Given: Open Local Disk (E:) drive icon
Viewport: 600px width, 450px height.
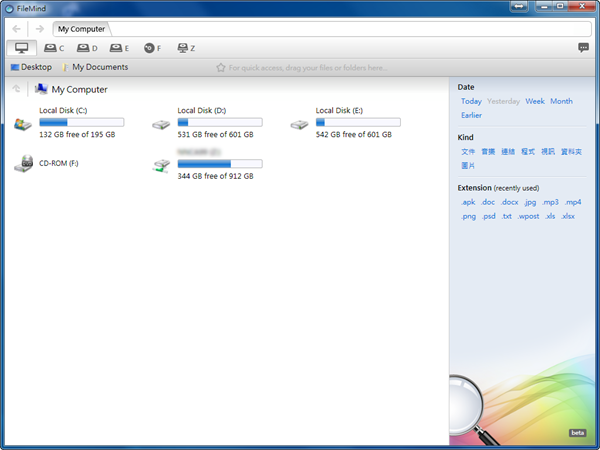Looking at the screenshot, I should (x=299, y=125).
